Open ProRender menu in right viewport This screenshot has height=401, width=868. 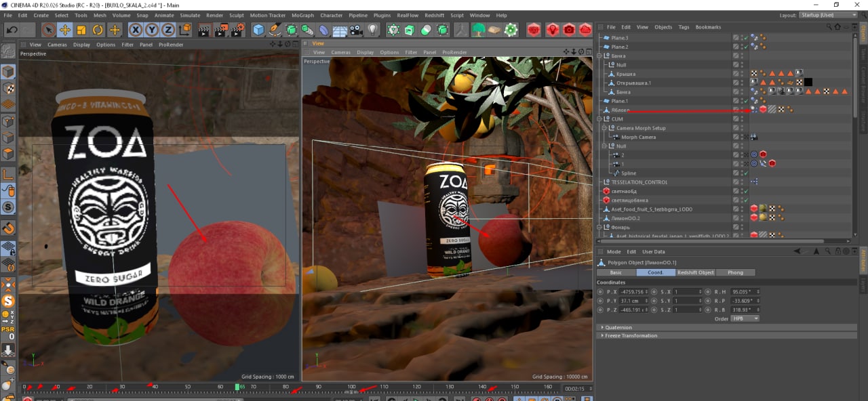(x=455, y=52)
